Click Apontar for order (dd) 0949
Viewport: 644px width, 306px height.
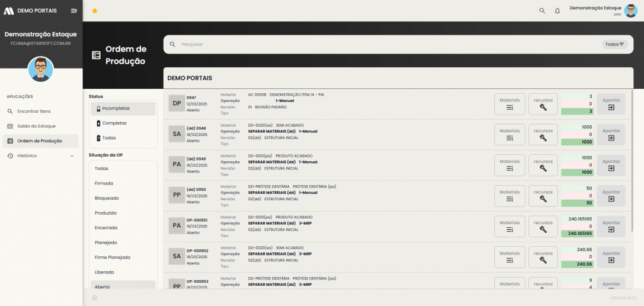coord(611,166)
